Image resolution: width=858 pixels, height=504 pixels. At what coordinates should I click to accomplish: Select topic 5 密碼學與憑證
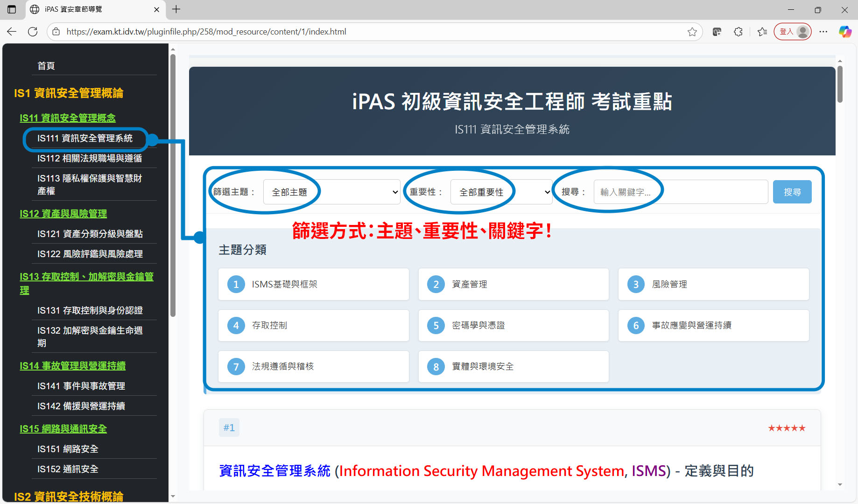(513, 325)
